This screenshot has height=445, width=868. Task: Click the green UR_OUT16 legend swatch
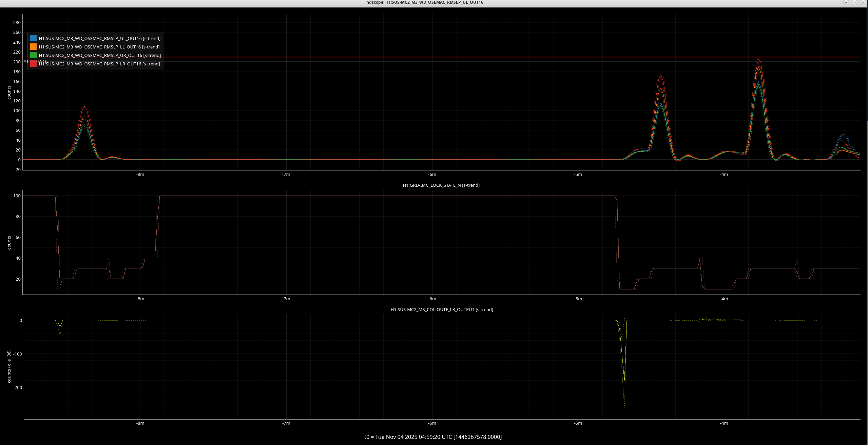point(33,55)
